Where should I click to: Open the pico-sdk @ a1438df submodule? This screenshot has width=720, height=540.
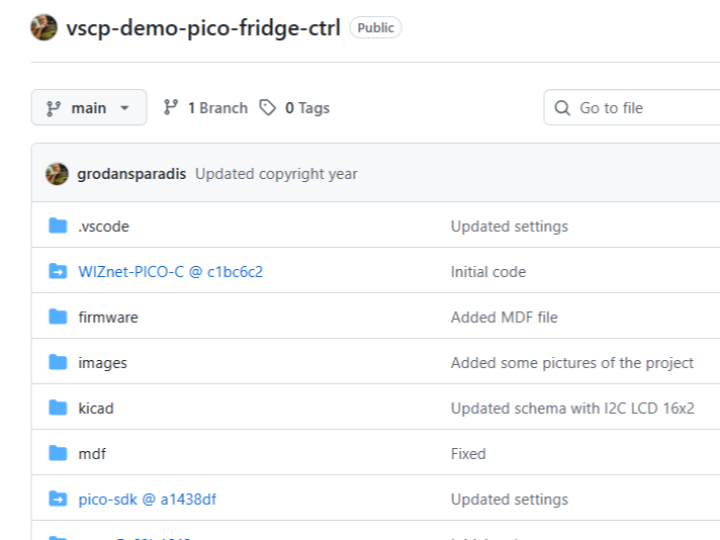tap(147, 499)
